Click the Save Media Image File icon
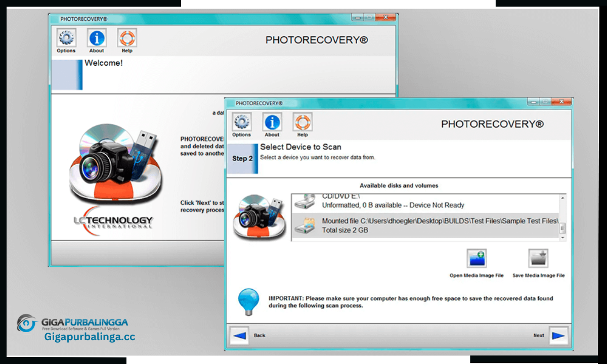Image resolution: width=607 pixels, height=364 pixels. pyautogui.click(x=538, y=258)
